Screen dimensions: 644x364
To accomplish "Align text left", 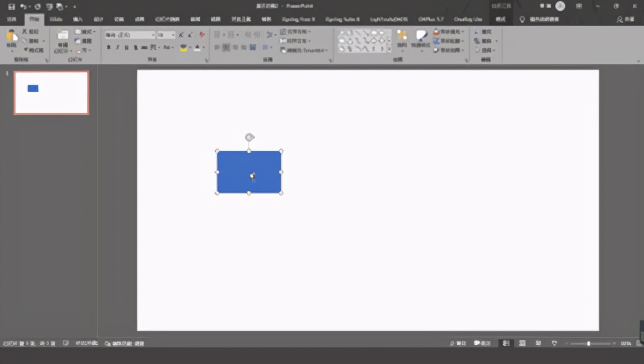I will coord(218,48).
